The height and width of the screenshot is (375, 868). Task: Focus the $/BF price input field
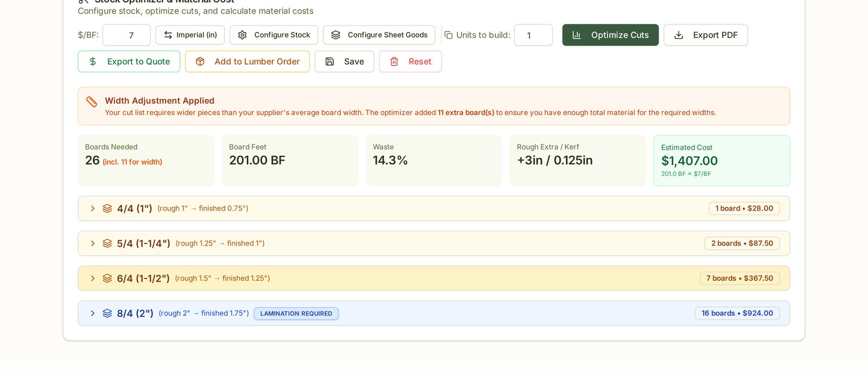(x=126, y=35)
